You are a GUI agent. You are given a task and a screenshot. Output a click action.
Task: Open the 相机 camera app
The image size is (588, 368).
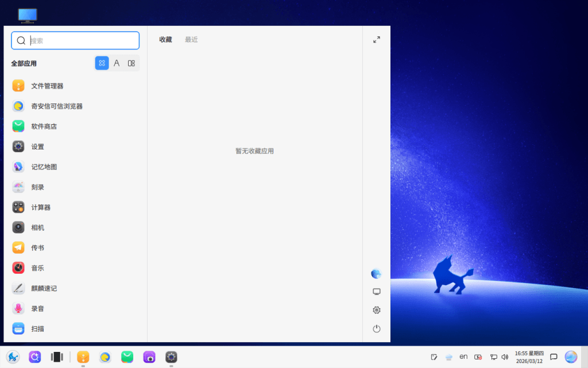pyautogui.click(x=75, y=228)
